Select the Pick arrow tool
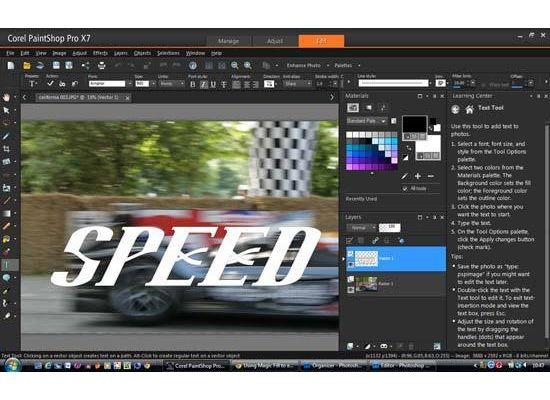This screenshot has width=550, height=400. click(6, 110)
